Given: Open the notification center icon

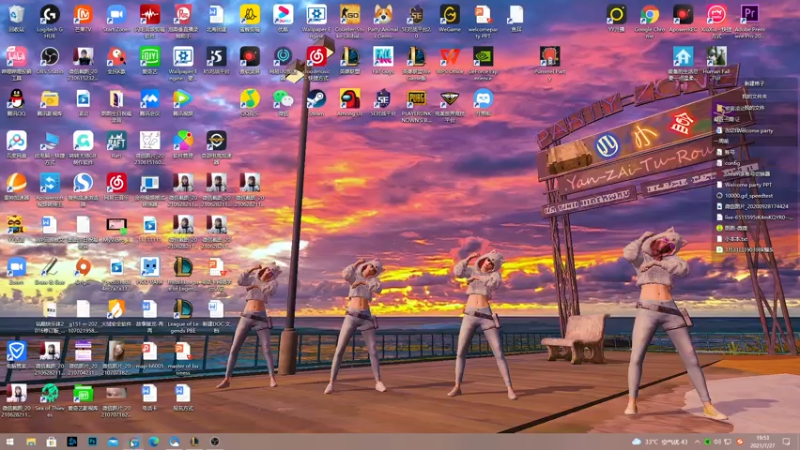Looking at the screenshot, I should click(786, 441).
